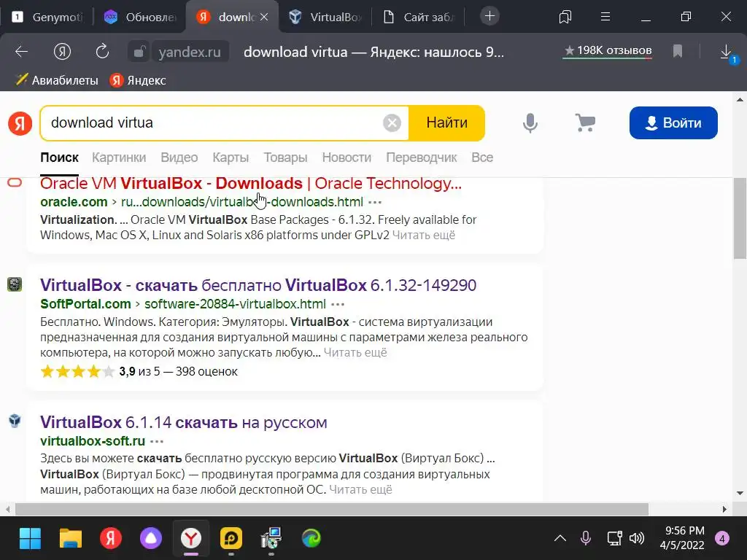Open 'VirtualBox - скачать бесплатно' SoftPortal result
The width and height of the screenshot is (747, 560).
[x=258, y=285]
